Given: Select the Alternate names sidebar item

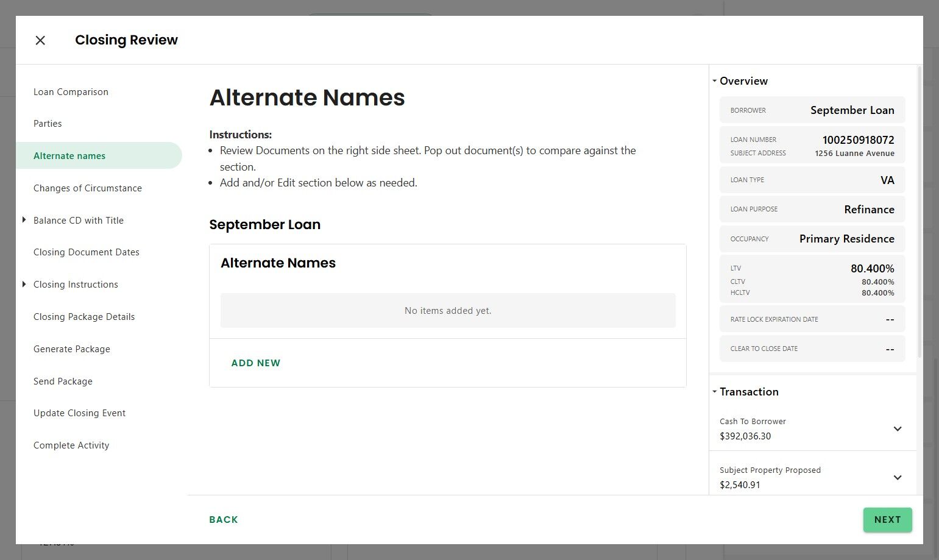Looking at the screenshot, I should 69,156.
